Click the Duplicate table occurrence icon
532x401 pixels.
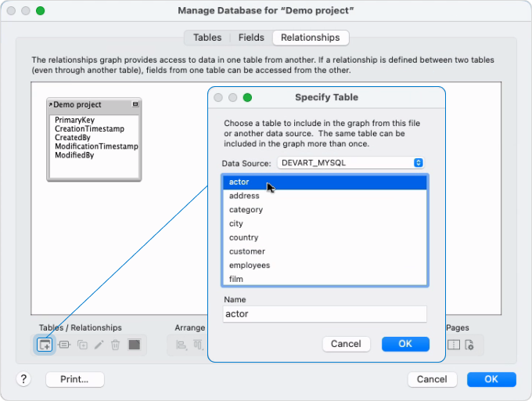[82, 345]
